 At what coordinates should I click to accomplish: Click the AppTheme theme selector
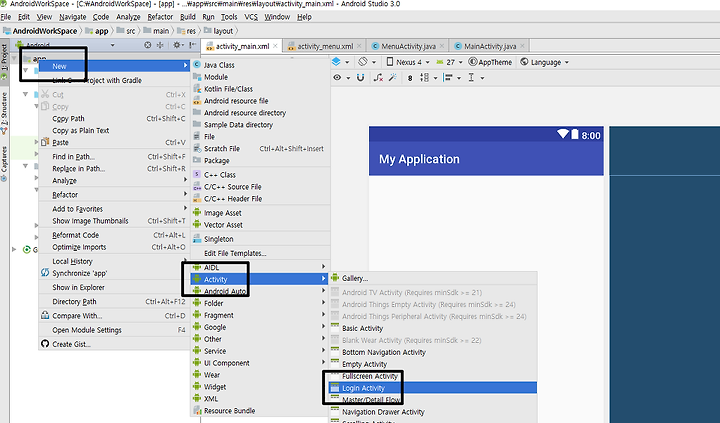click(490, 62)
